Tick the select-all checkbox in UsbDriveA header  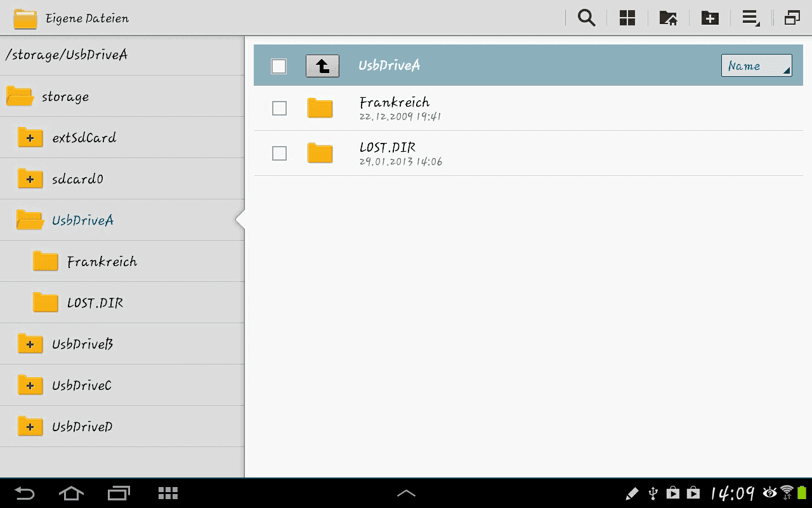coord(279,66)
